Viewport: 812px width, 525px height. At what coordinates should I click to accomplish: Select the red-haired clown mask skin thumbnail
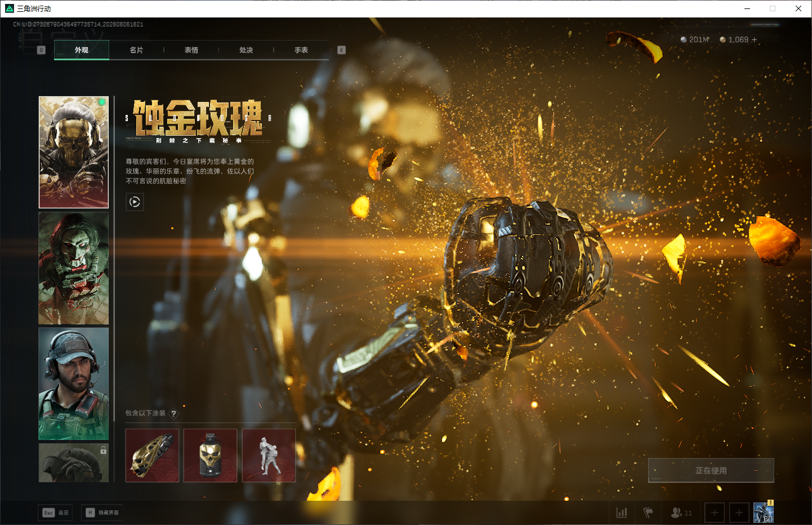74,268
